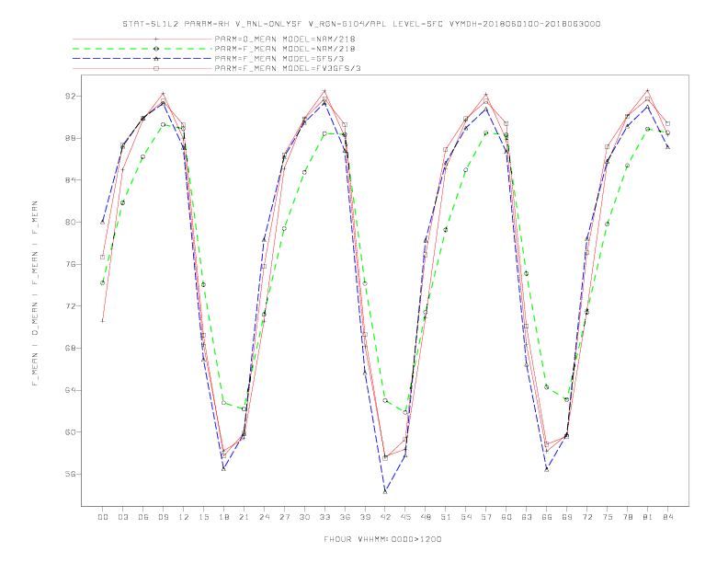Click x-axis tick label 06

(143, 517)
